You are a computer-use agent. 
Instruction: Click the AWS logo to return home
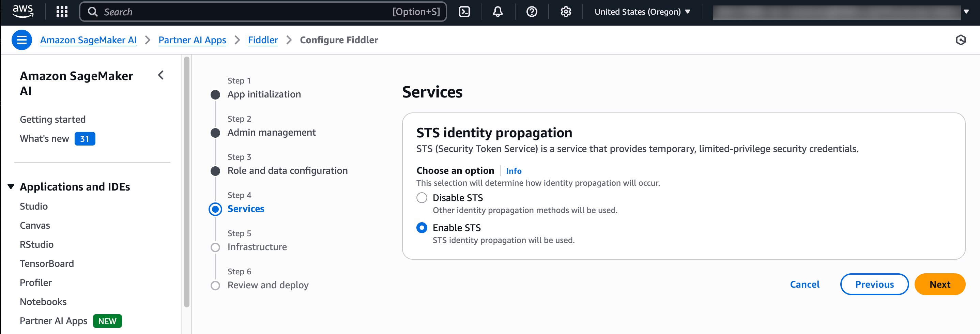click(23, 11)
